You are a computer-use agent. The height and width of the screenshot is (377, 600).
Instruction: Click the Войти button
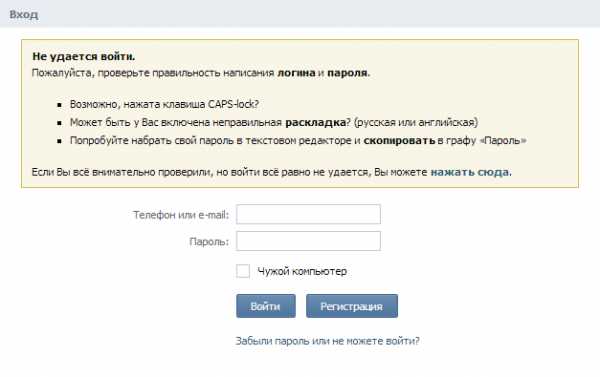pyautogui.click(x=266, y=306)
